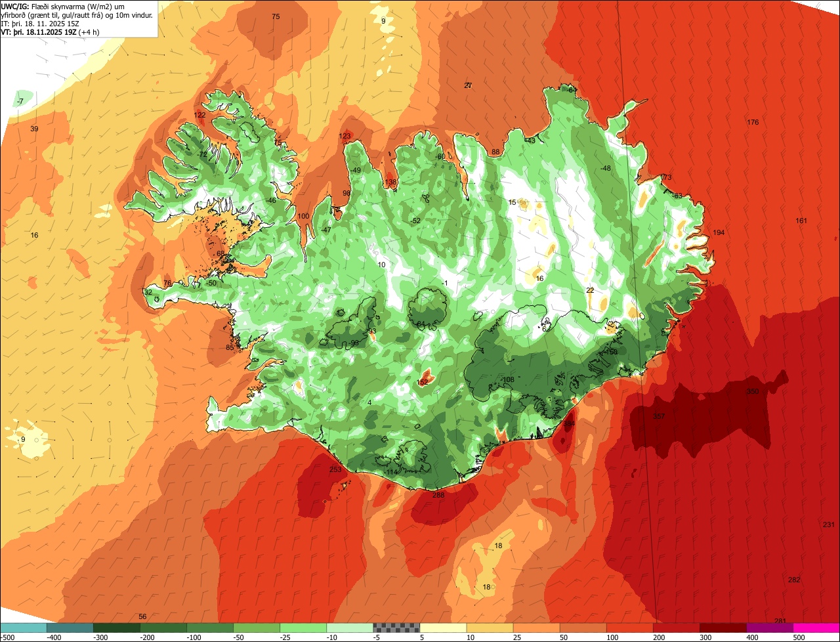Click the flux value '282'

point(794,580)
